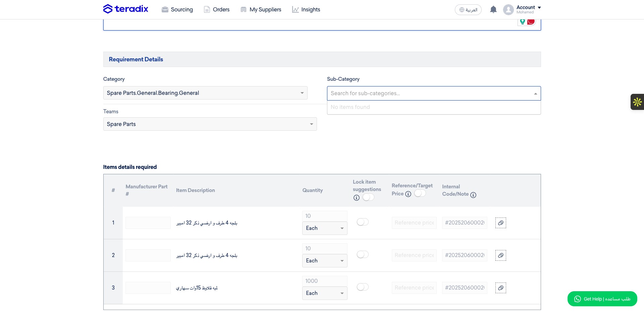Click item description in row 3
Viewport: 644px width, 313px height.
[197, 288]
